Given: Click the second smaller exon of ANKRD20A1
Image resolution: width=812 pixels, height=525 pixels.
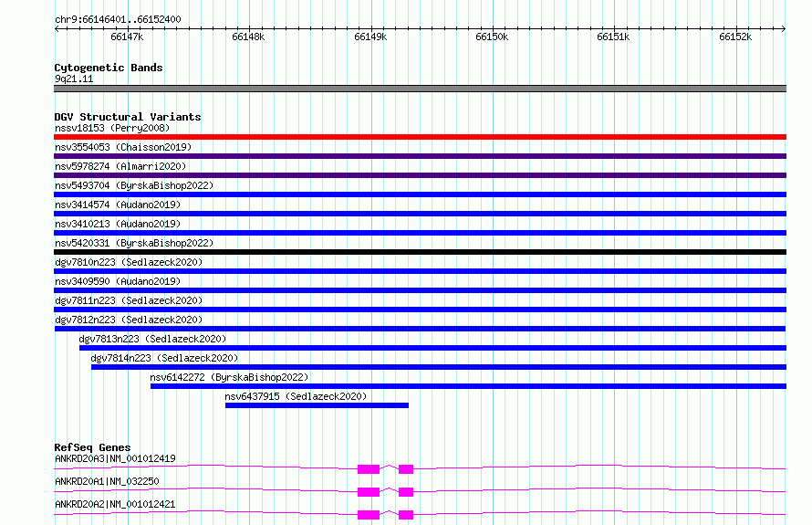Looking at the screenshot, I should [x=406, y=492].
